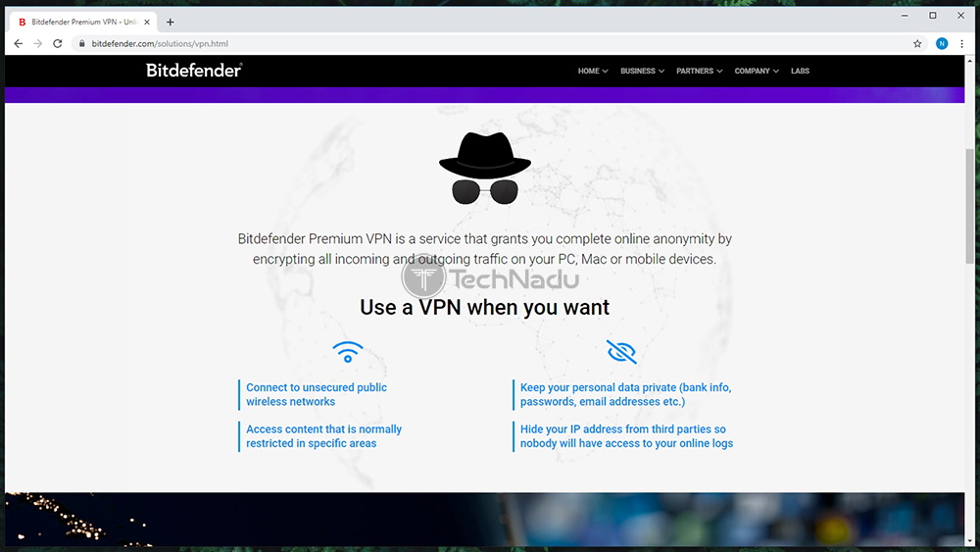The width and height of the screenshot is (980, 552).
Task: Expand the HOME dropdown menu
Action: click(x=593, y=72)
